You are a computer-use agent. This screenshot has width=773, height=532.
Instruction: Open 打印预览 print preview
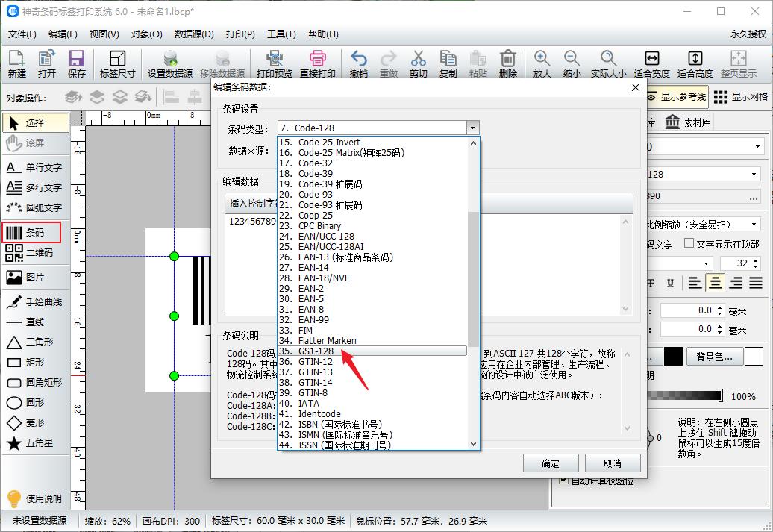[275, 63]
